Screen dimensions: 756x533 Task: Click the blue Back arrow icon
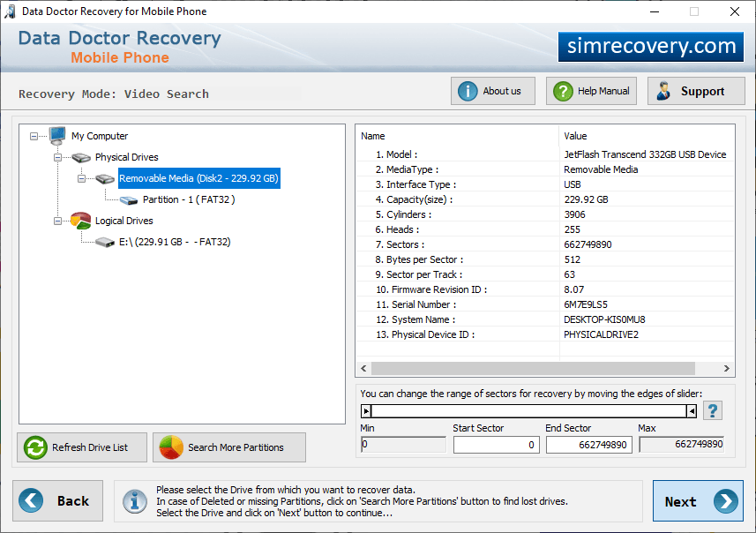point(31,500)
